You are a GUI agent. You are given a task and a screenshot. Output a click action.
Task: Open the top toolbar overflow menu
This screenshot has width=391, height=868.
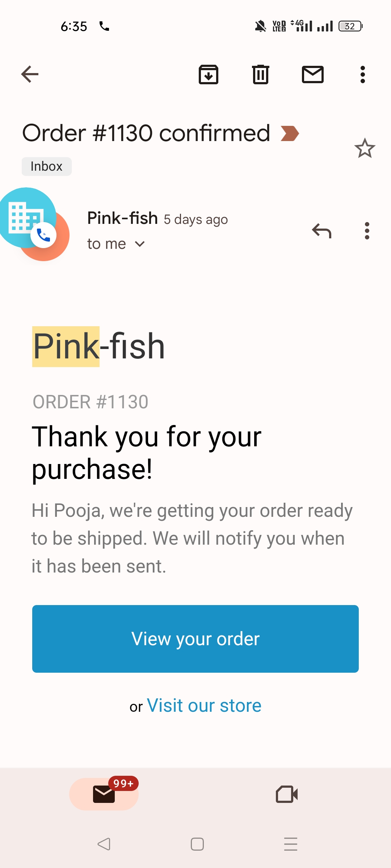point(363,75)
